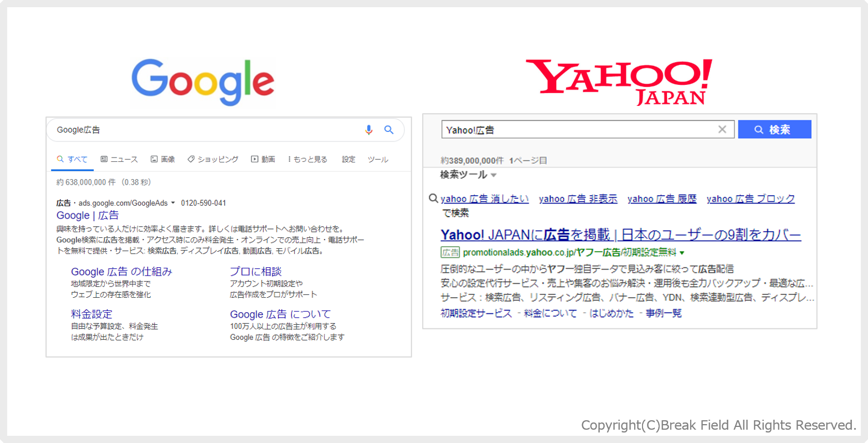Open Google ツール option
The image size is (868, 443).
378,159
